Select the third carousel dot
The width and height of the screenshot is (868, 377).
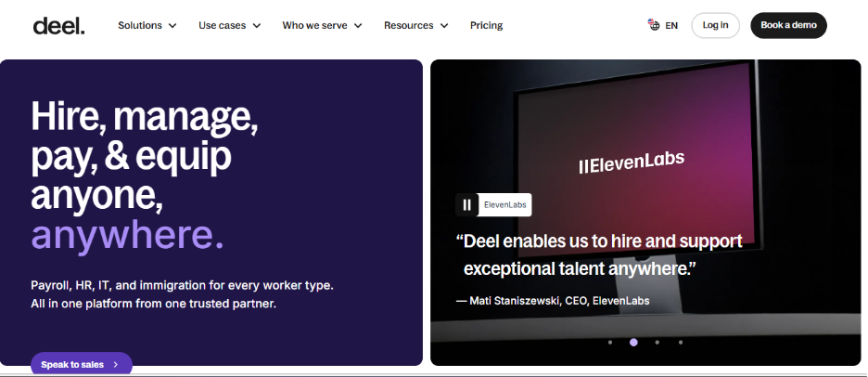657,343
